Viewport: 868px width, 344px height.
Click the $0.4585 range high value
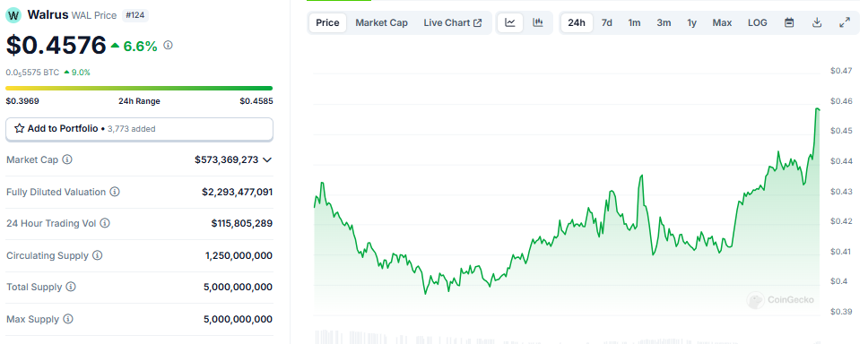pos(256,101)
